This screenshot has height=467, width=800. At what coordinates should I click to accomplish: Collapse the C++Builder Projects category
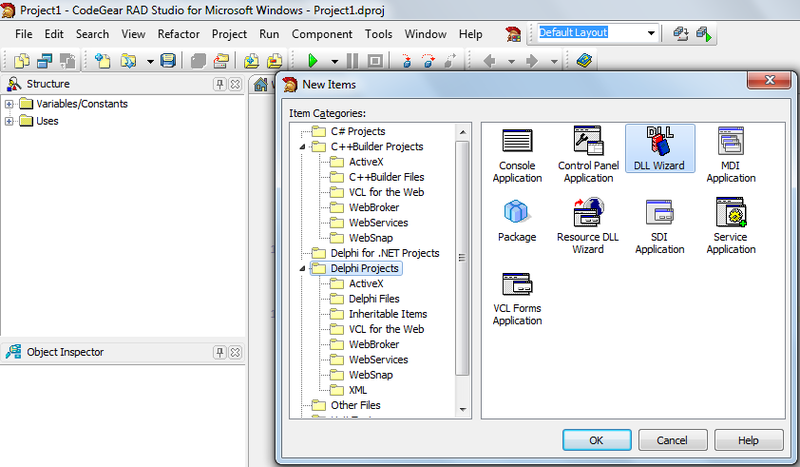pos(302,147)
